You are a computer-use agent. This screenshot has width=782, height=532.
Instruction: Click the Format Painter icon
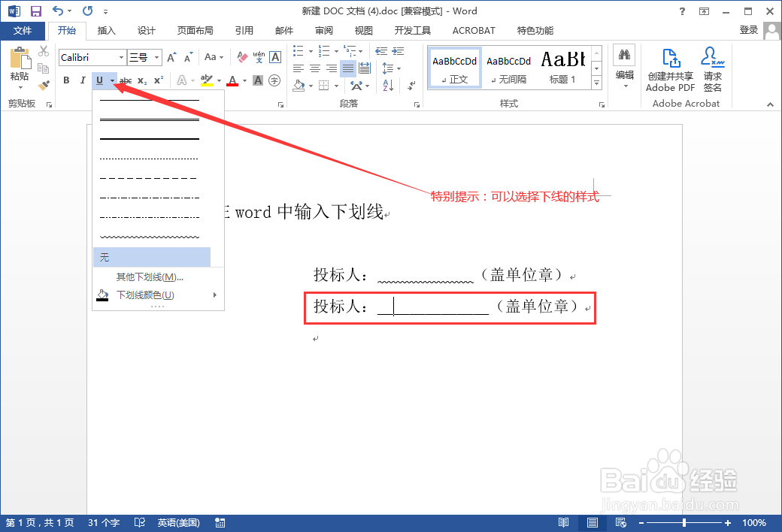pyautogui.click(x=44, y=85)
